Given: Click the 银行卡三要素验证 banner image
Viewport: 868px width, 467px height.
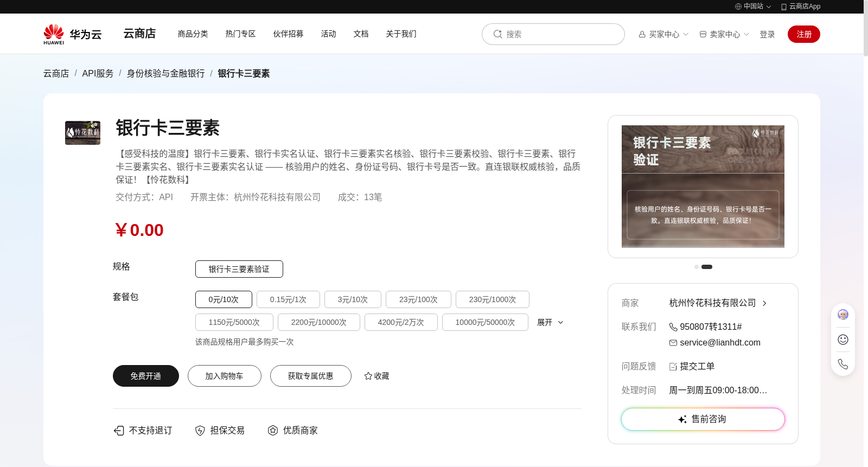Looking at the screenshot, I should 703,187.
